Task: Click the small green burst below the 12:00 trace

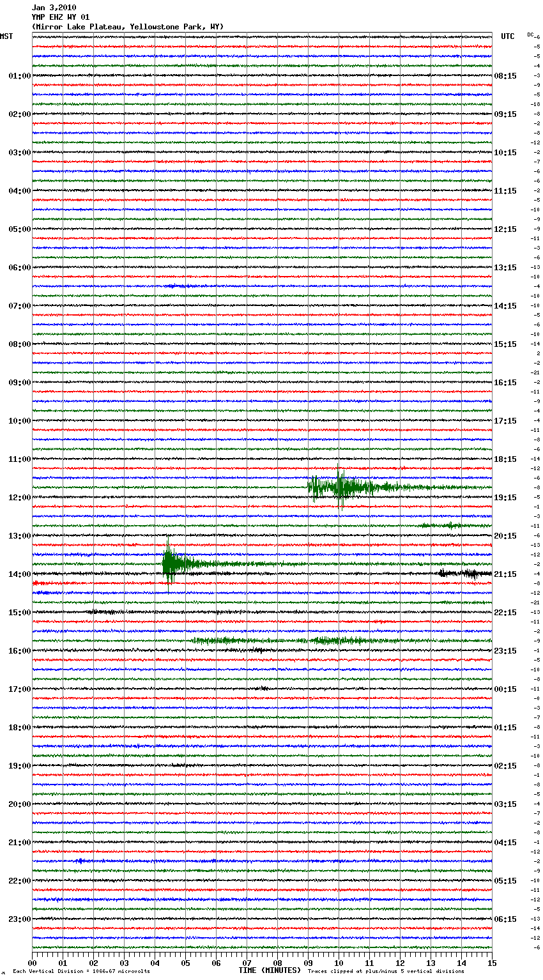Action: (444, 526)
